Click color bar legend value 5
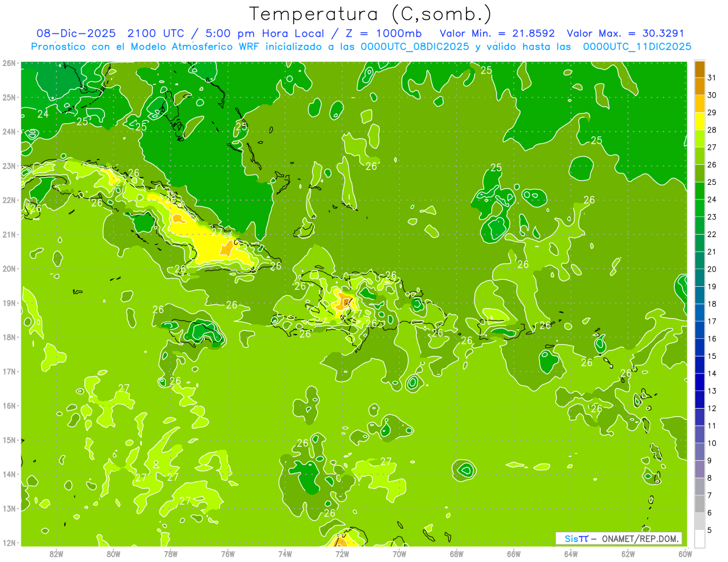Viewport: 728px width, 562px height. click(710, 530)
